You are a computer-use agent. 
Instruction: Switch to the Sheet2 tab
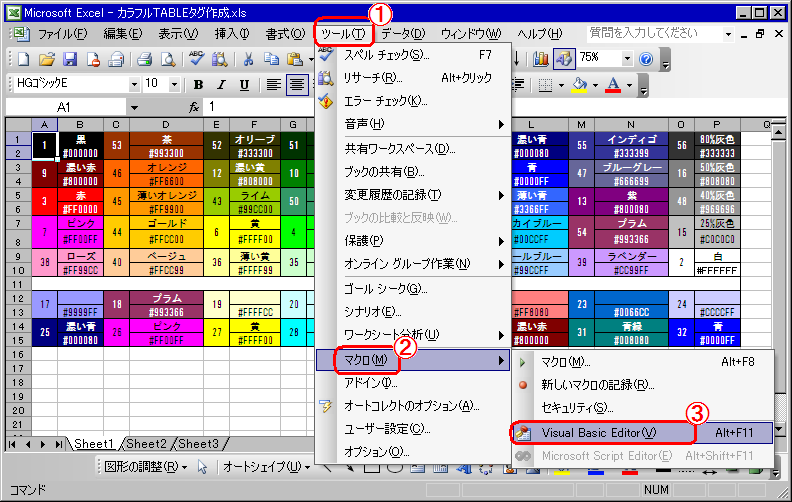point(146,444)
